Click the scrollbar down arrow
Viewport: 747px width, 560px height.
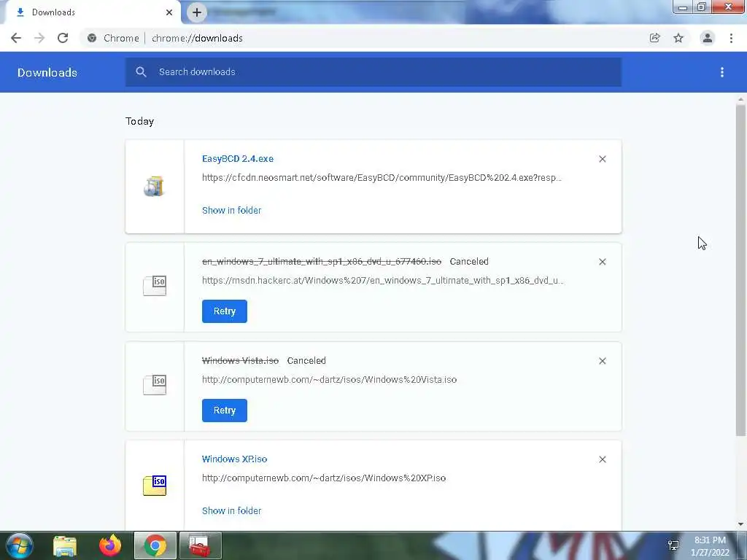tap(740, 524)
